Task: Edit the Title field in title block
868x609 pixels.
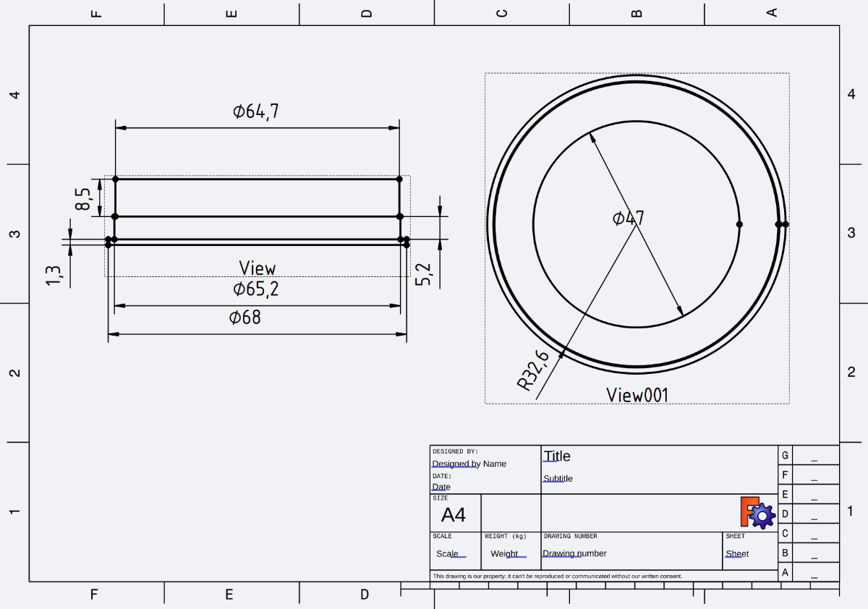Action: [557, 456]
